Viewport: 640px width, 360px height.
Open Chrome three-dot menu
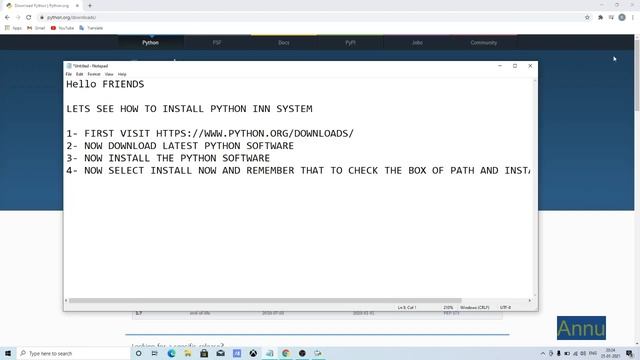pyautogui.click(x=633, y=18)
